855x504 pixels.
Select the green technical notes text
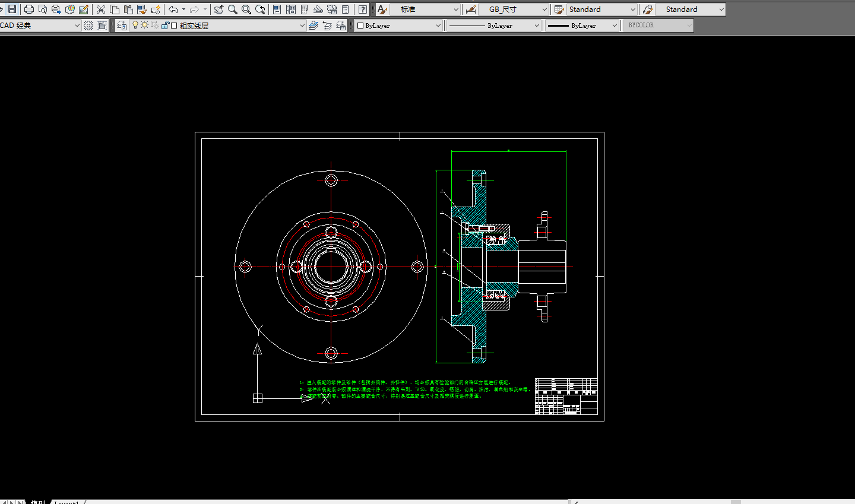coord(414,389)
